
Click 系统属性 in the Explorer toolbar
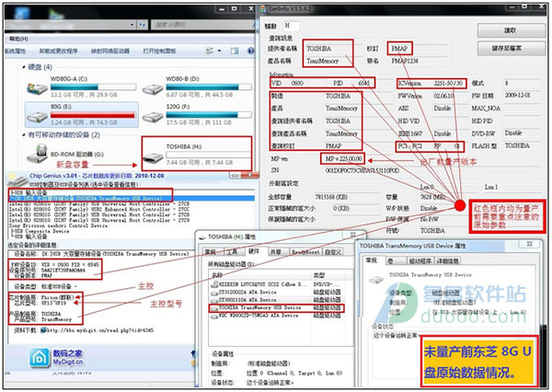pos(15,52)
